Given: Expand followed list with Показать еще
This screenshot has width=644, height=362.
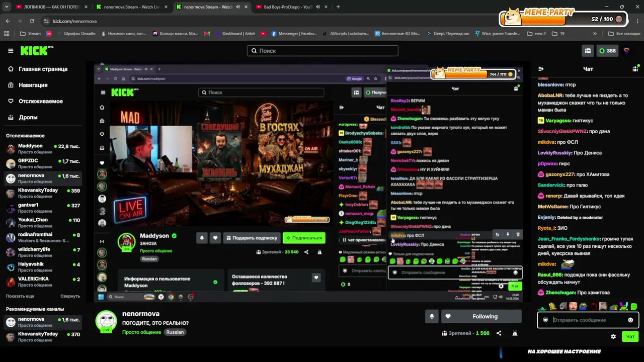Looking at the screenshot, I should [x=20, y=296].
